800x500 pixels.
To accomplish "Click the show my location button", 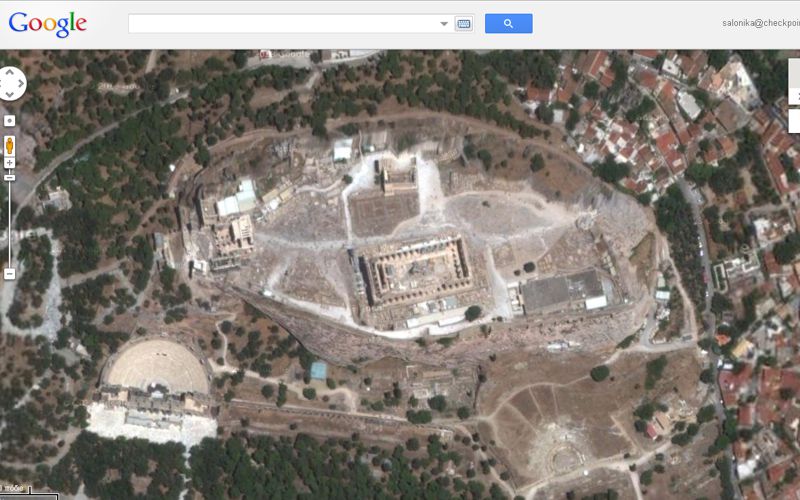I will click(x=10, y=121).
